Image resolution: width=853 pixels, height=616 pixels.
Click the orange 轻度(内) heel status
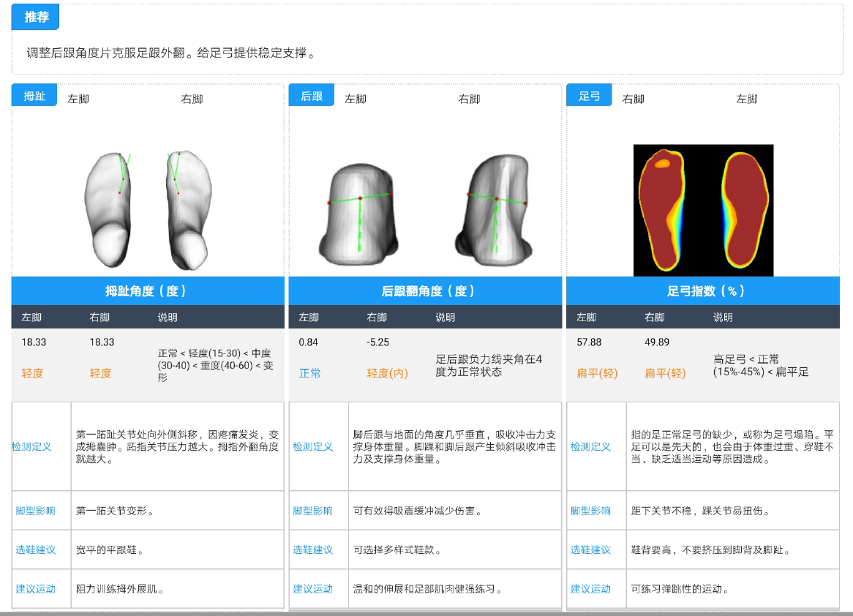point(387,373)
